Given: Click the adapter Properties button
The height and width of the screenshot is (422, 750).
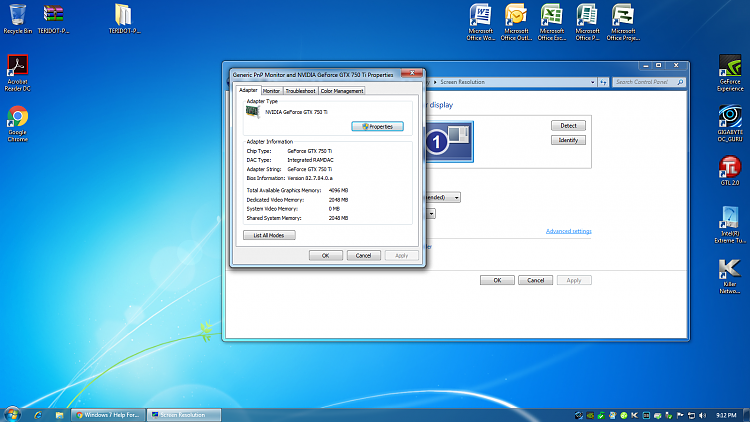Looking at the screenshot, I should click(377, 126).
